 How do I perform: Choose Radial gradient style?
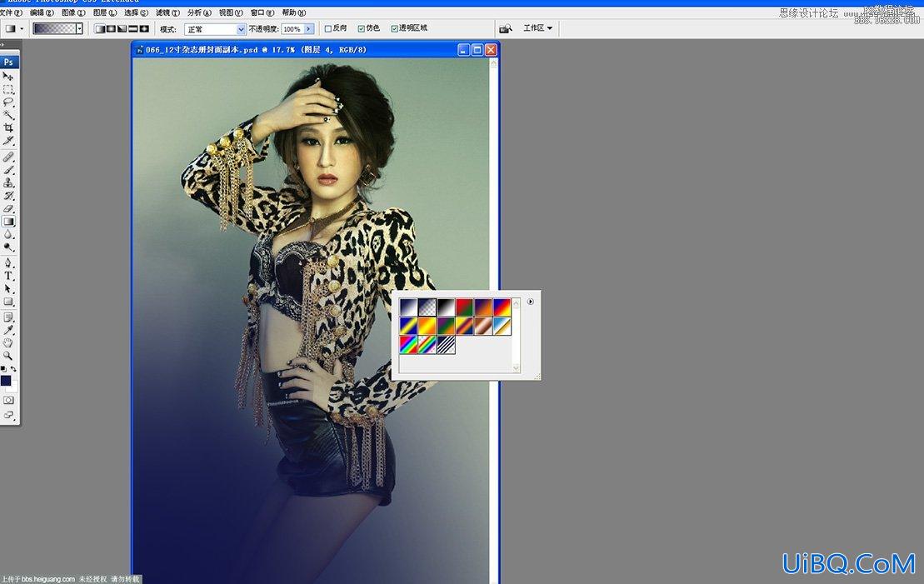pyautogui.click(x=111, y=28)
